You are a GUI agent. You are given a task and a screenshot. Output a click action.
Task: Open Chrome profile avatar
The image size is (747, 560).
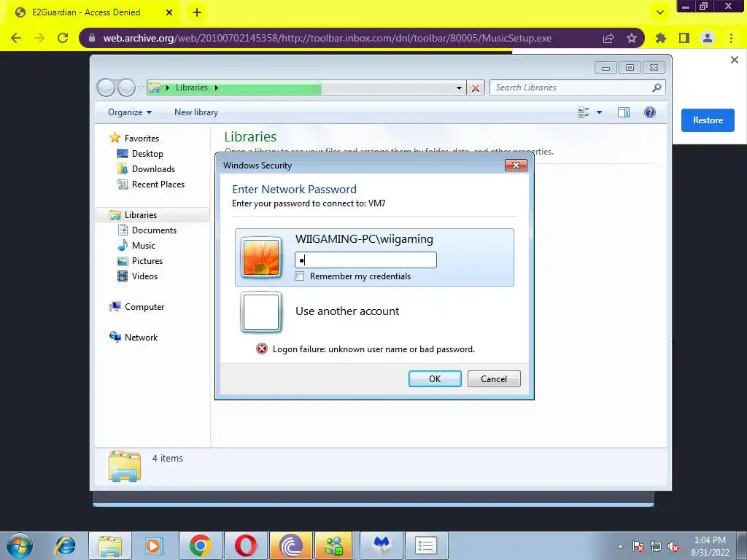click(708, 38)
